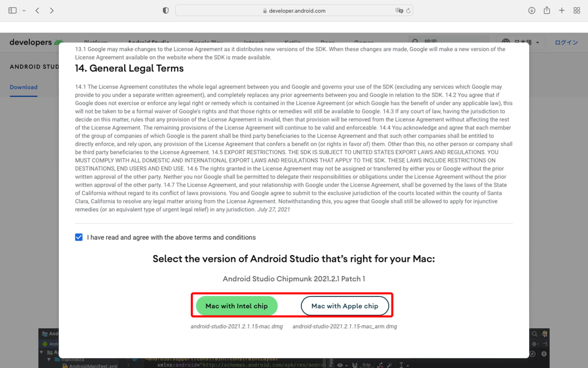Click the 14. General Legal Terms heading
This screenshot has width=588, height=368.
129,68
